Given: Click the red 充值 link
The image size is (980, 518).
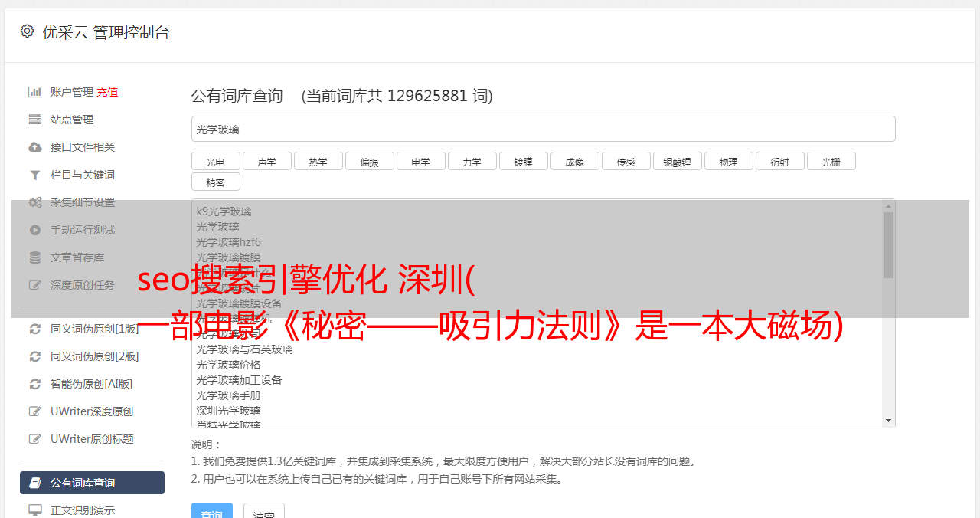Looking at the screenshot, I should (x=107, y=92).
